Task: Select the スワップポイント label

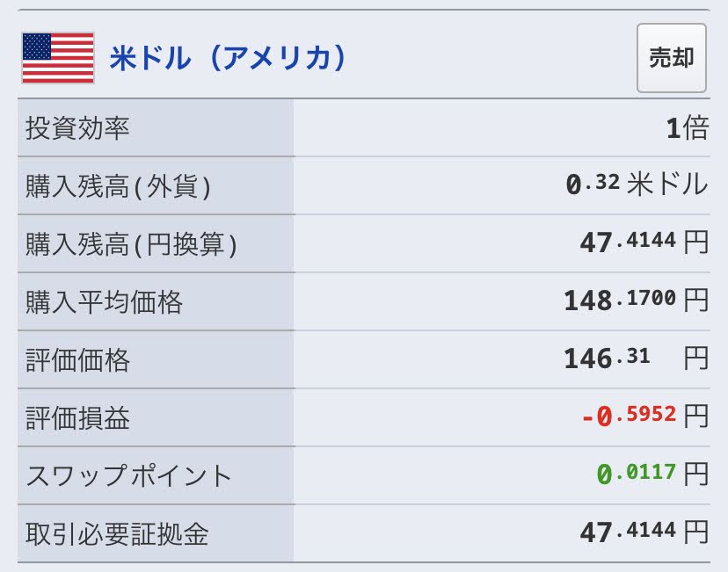Action: tap(128, 476)
